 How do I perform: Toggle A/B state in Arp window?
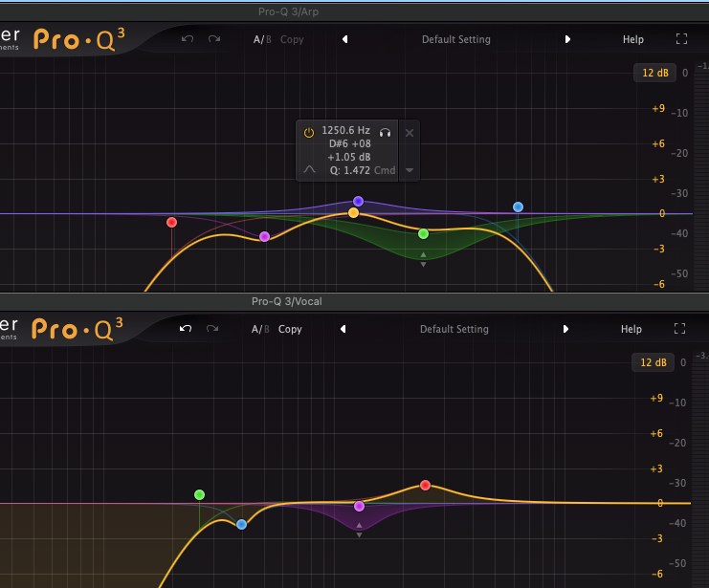point(262,40)
